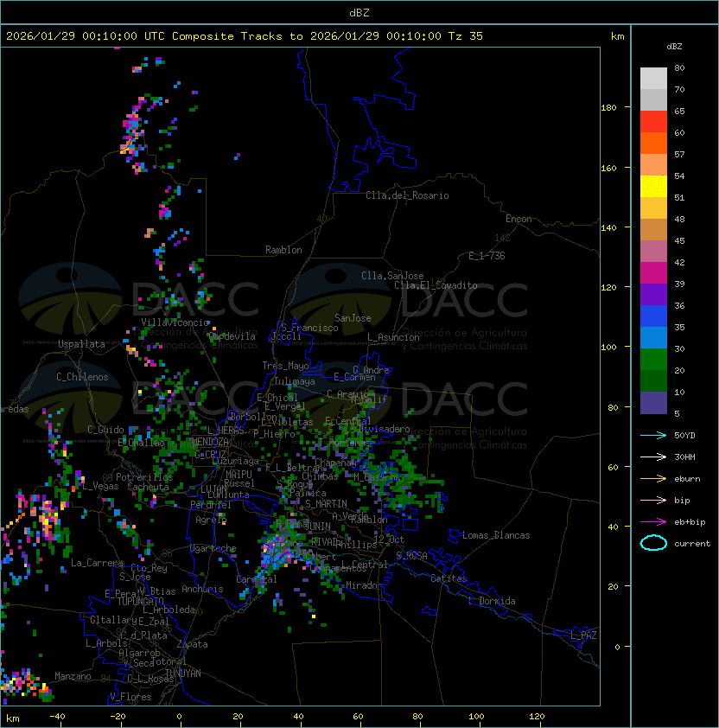Click the 'Manzano' map label
The width and height of the screenshot is (719, 728).
[x=73, y=676]
